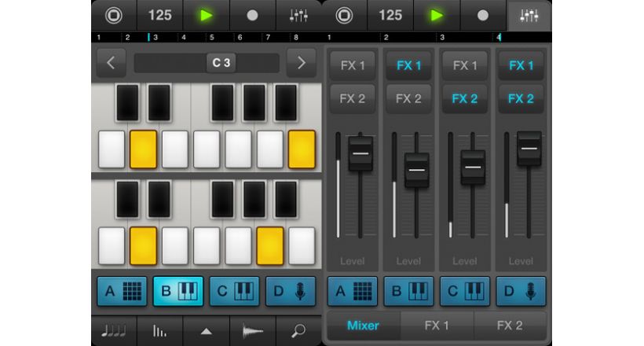Open the mixer sliders icon in left screen
Viewport: 644px width, 346px height.
click(298, 16)
